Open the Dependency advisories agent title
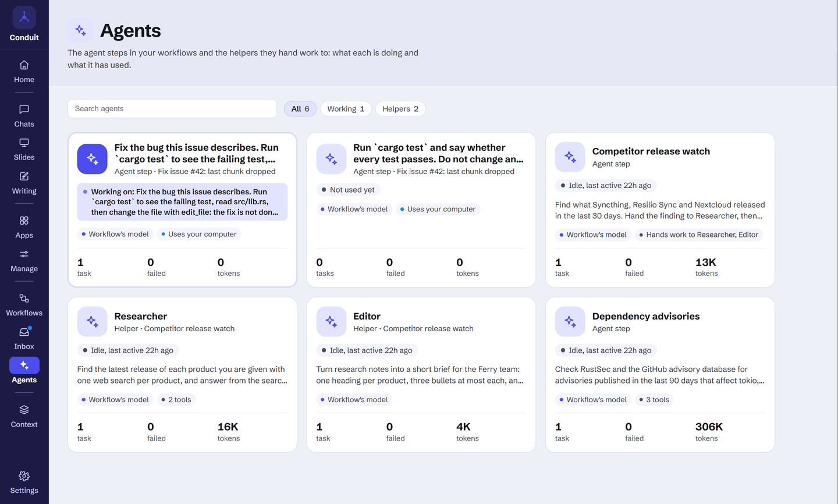Screen dimensions: 838x504 [x=646, y=316]
